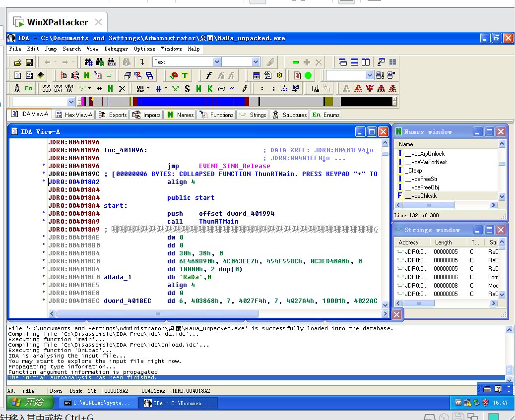Click the Windows Start button

[30, 402]
